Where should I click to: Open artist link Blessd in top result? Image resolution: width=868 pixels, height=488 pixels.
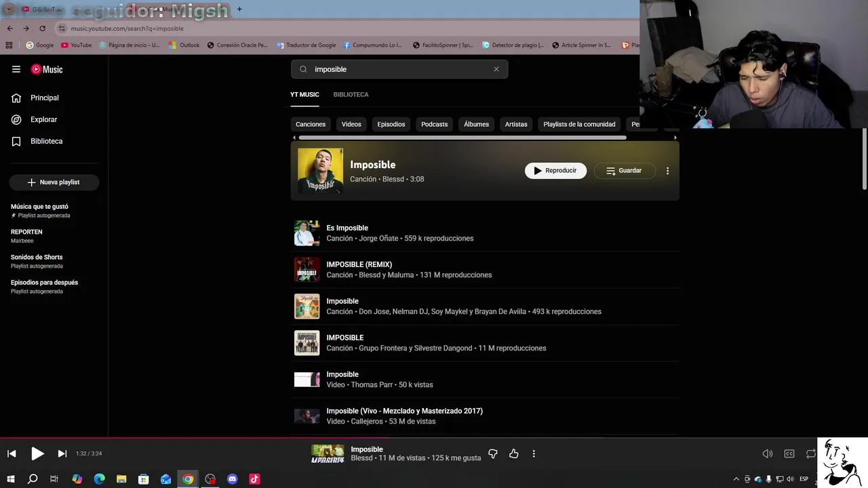[393, 179]
